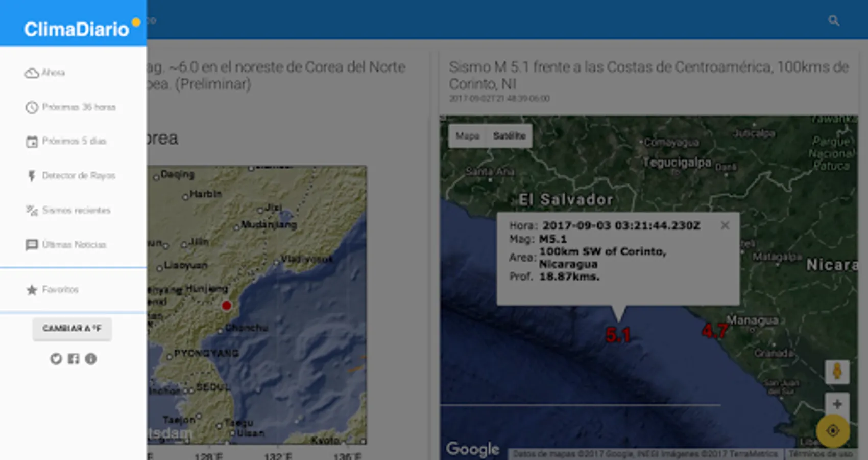Open the Términos de uso link
This screenshot has height=460, width=868.
click(821, 454)
